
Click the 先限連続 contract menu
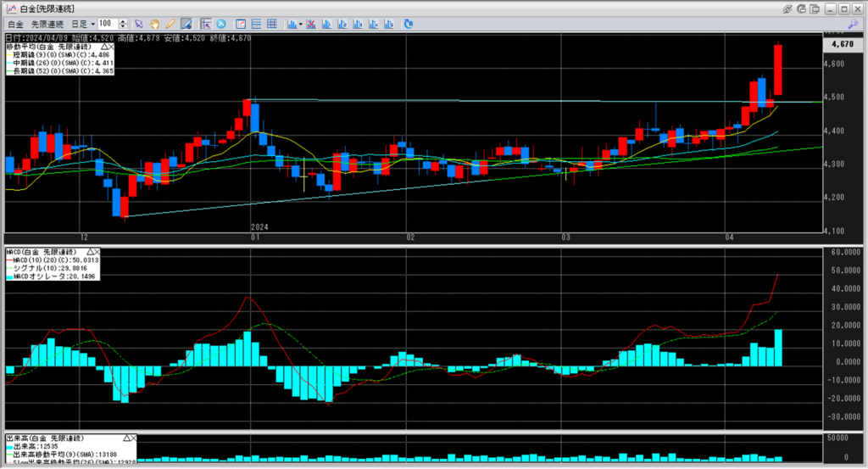(46, 24)
